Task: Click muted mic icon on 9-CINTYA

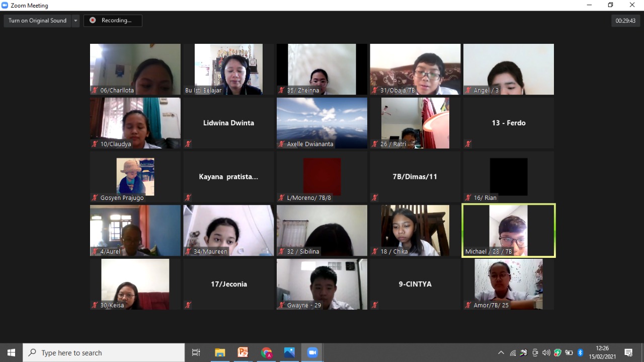Action: tap(375, 305)
